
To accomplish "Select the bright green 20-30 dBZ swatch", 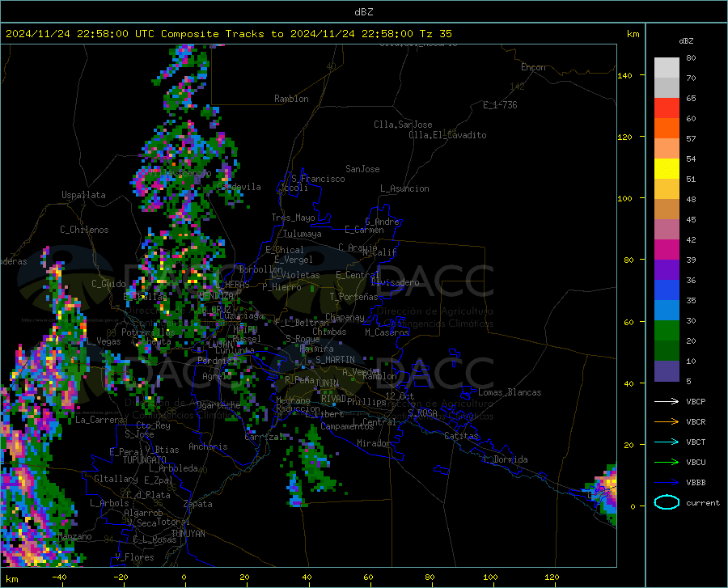I will coord(667,331).
